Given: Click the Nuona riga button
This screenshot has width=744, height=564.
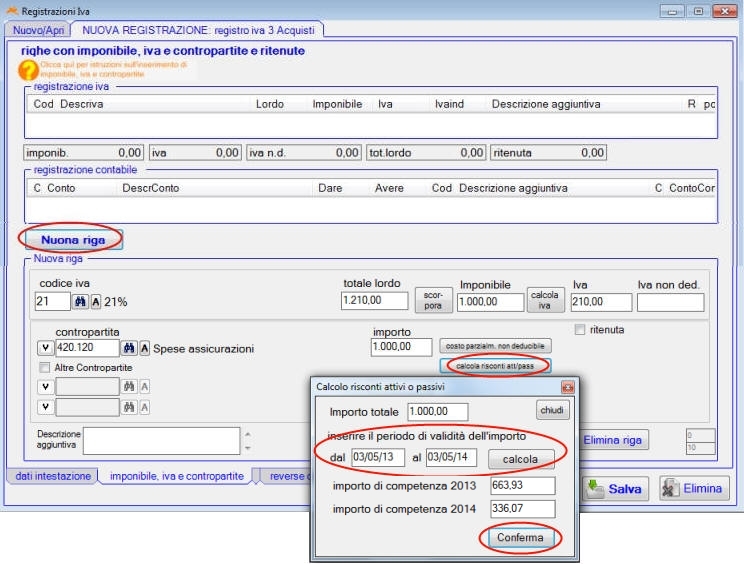Looking at the screenshot, I should click(73, 240).
